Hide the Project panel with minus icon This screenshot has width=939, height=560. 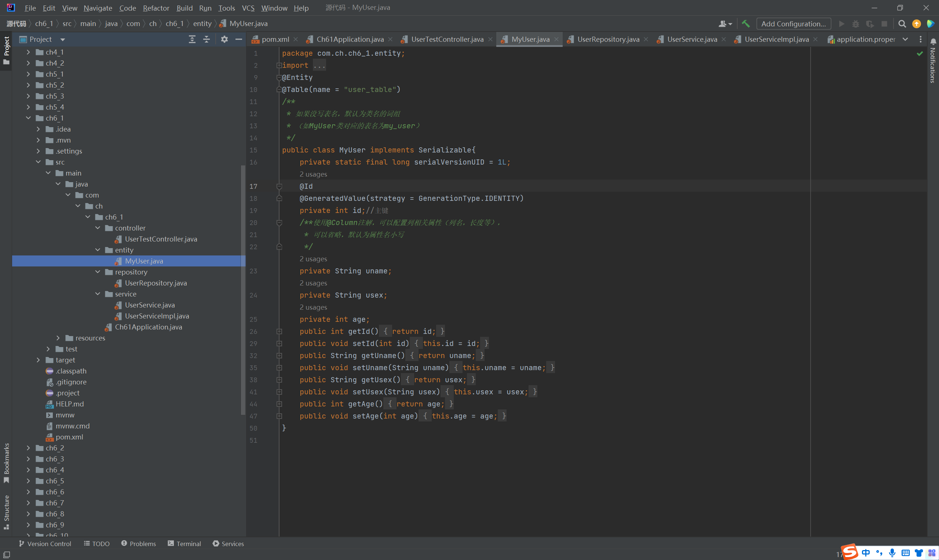[x=239, y=39]
